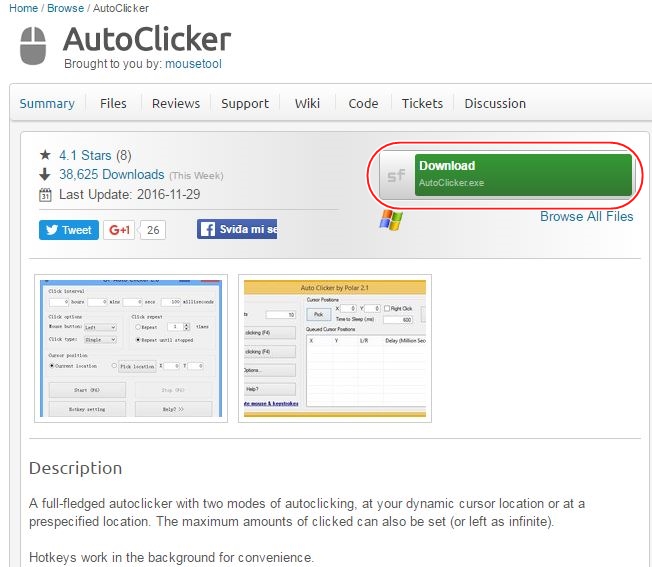Click the 26 share count bubble
The height and width of the screenshot is (567, 652).
coord(153,230)
